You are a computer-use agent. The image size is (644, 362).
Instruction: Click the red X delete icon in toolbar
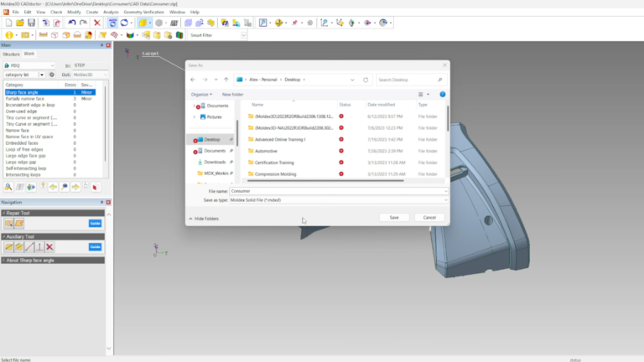97,23
